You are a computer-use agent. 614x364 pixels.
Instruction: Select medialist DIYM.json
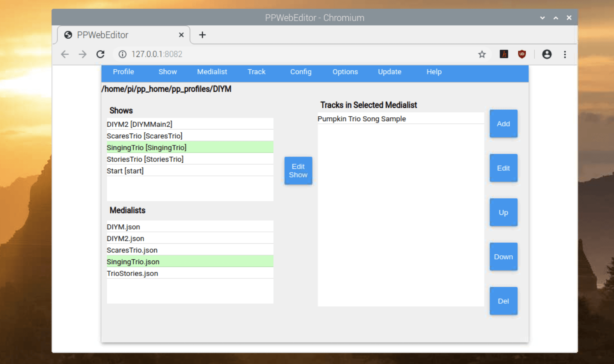click(x=190, y=227)
